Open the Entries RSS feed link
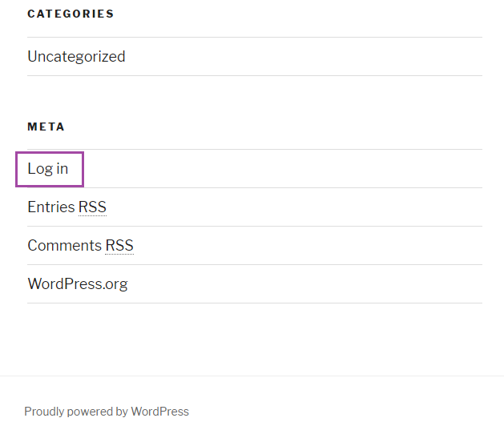 (67, 207)
